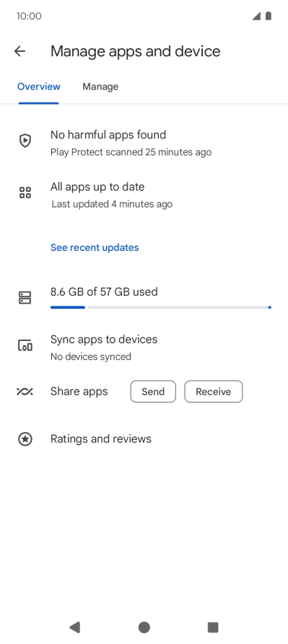Image resolution: width=288 pixels, height=644 pixels.
Task: Switch to the Manage tab
Action: tap(100, 87)
